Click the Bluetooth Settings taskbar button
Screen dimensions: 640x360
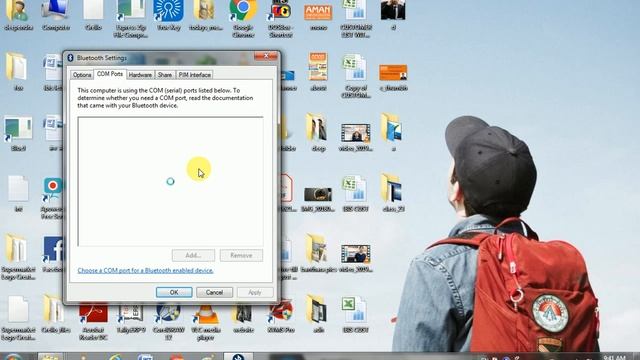pyautogui.click(x=238, y=357)
